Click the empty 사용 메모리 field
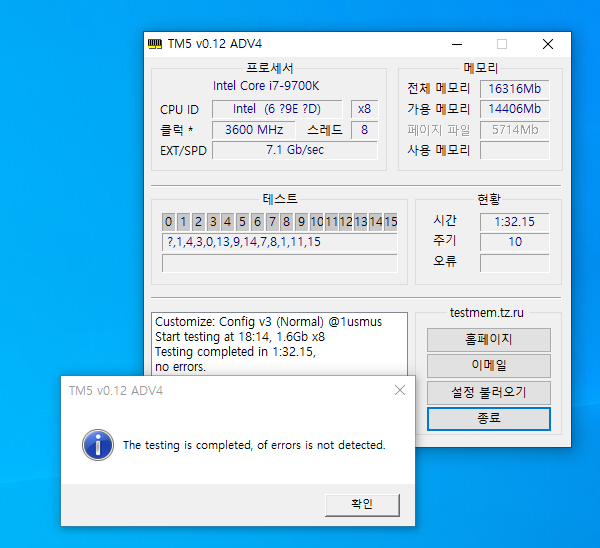Viewport: 600px width, 548px height. pyautogui.click(x=515, y=150)
